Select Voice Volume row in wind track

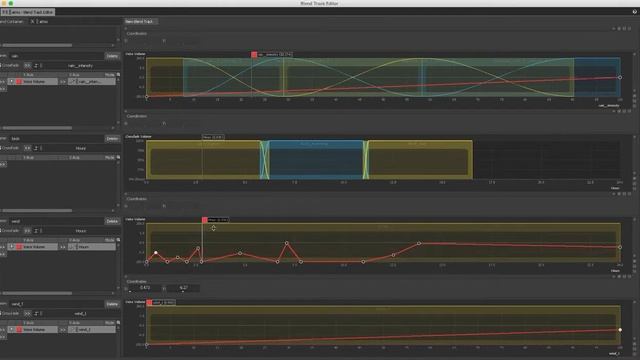click(x=33, y=247)
